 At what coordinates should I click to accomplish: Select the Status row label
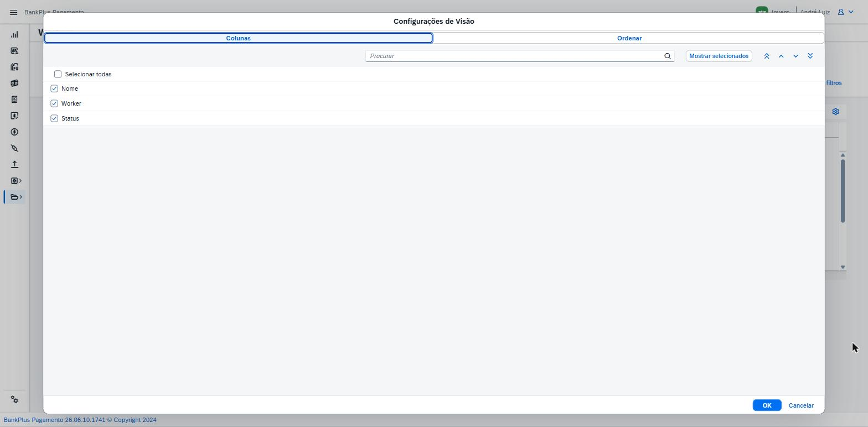70,118
